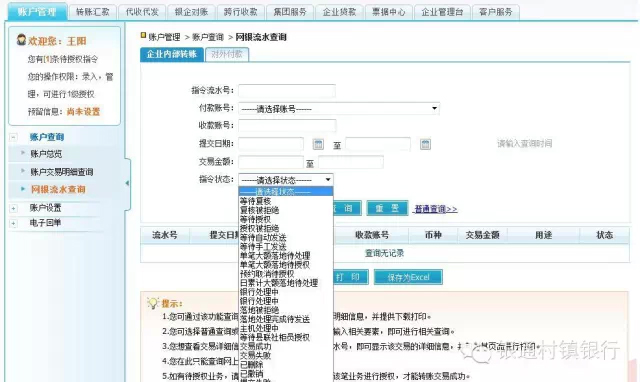640x382 pixels.
Task: Switch to the 账户管理 top tab
Action: [x=37, y=12]
